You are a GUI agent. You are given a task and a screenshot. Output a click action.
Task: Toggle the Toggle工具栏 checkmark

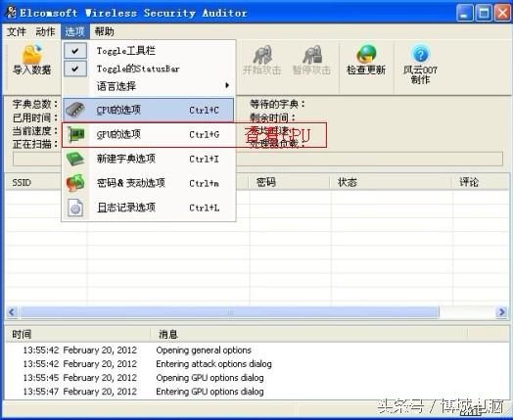click(x=75, y=51)
